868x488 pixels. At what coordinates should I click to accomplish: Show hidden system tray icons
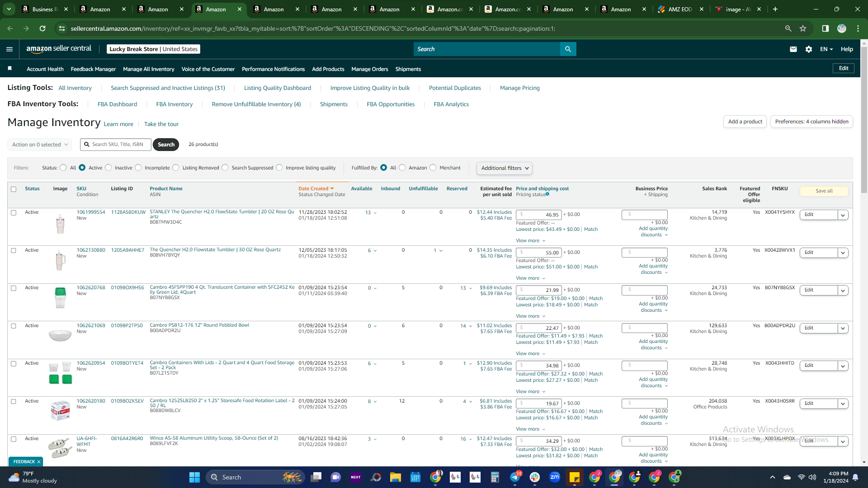(x=773, y=477)
